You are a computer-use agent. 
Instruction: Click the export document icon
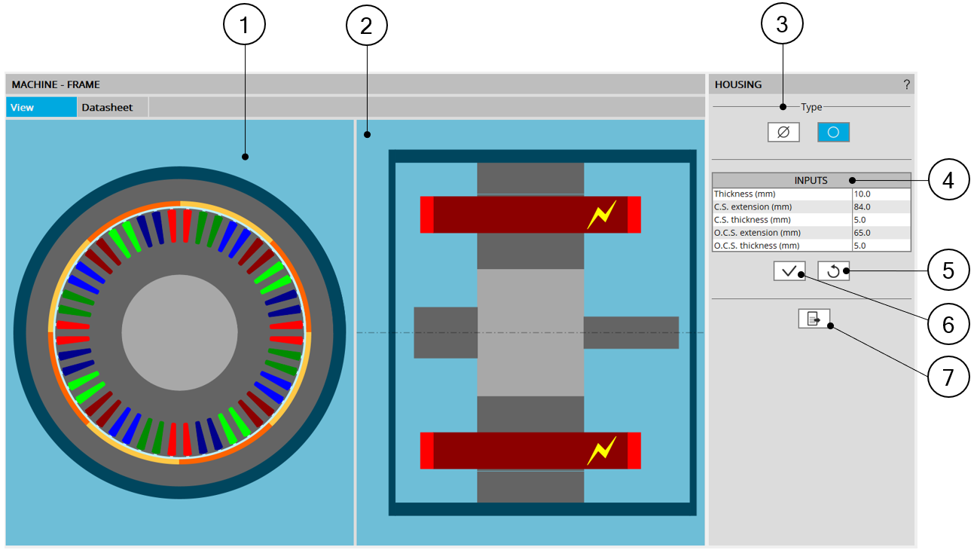(x=814, y=319)
